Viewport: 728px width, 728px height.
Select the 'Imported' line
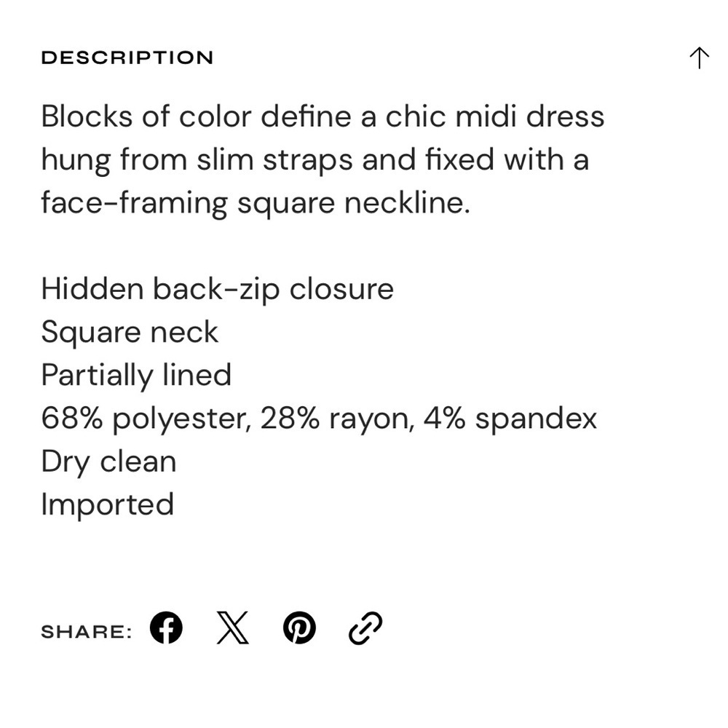[107, 505]
